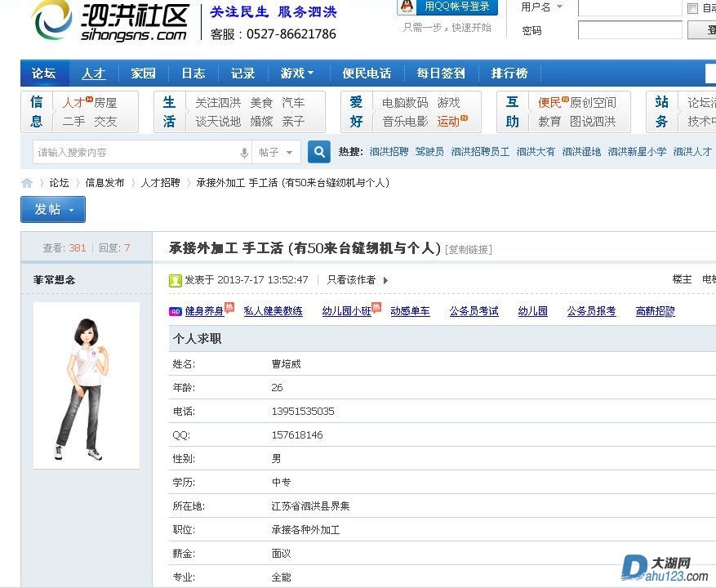716x588 pixels.
Task: Click hot search term 泗洪招聘员工
Action: click(x=480, y=152)
